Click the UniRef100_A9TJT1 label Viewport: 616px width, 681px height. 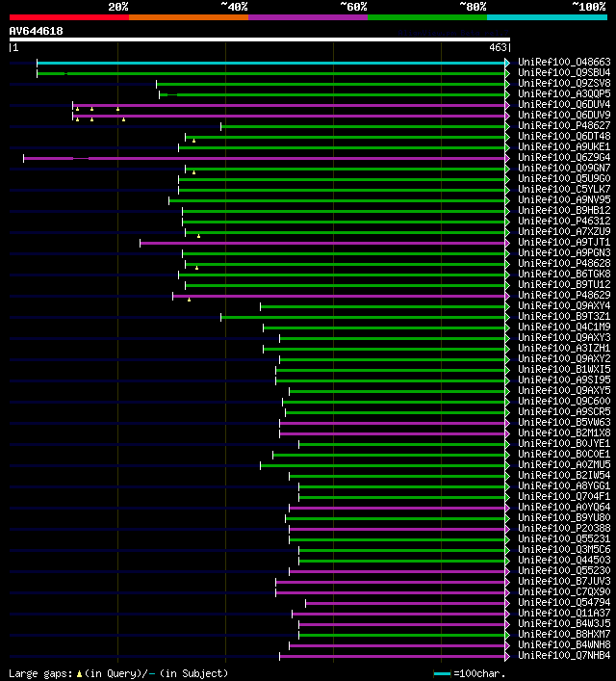pos(564,243)
